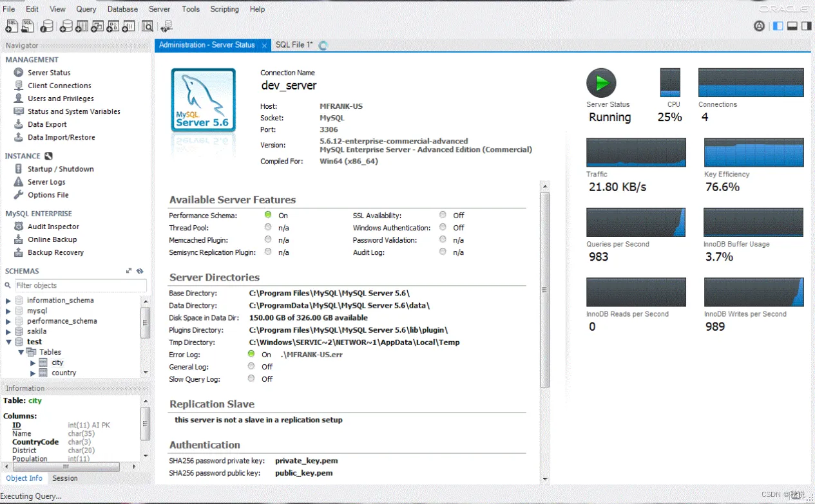Click the Semisync Replication Plugin indicator
The width and height of the screenshot is (815, 504).
(x=268, y=252)
